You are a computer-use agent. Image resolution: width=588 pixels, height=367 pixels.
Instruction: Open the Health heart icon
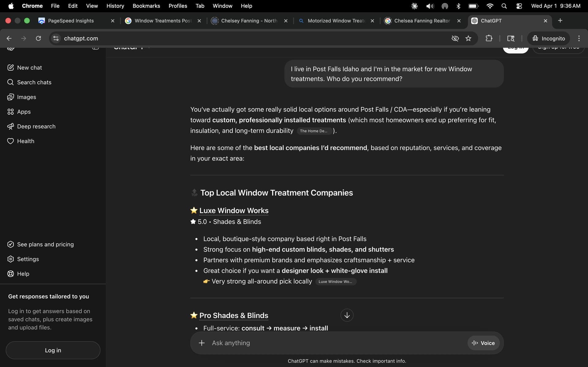[x=10, y=141]
